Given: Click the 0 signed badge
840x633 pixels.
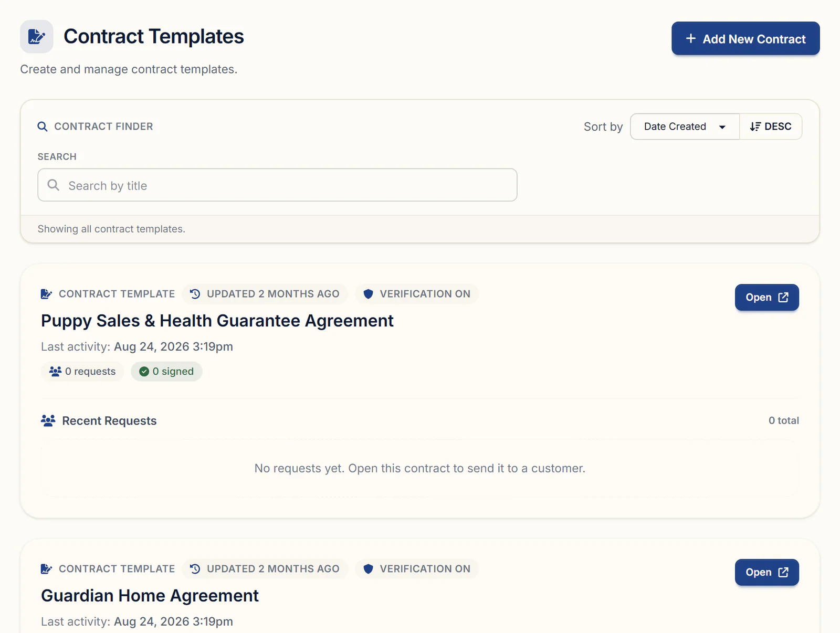Looking at the screenshot, I should [x=166, y=372].
